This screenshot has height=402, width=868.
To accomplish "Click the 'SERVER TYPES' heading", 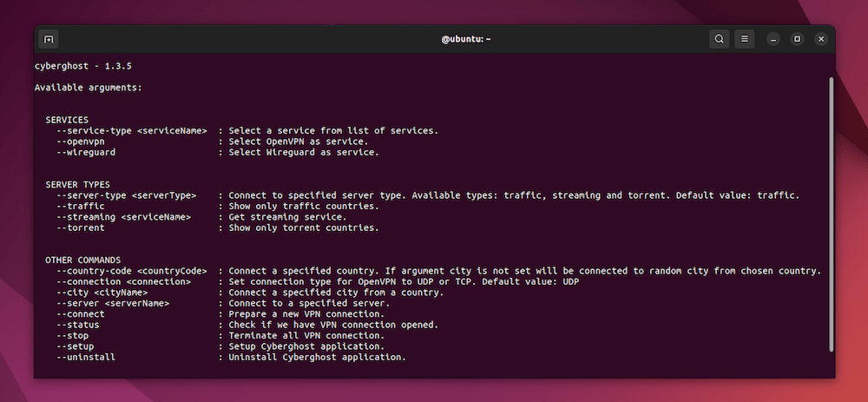I will (x=77, y=184).
